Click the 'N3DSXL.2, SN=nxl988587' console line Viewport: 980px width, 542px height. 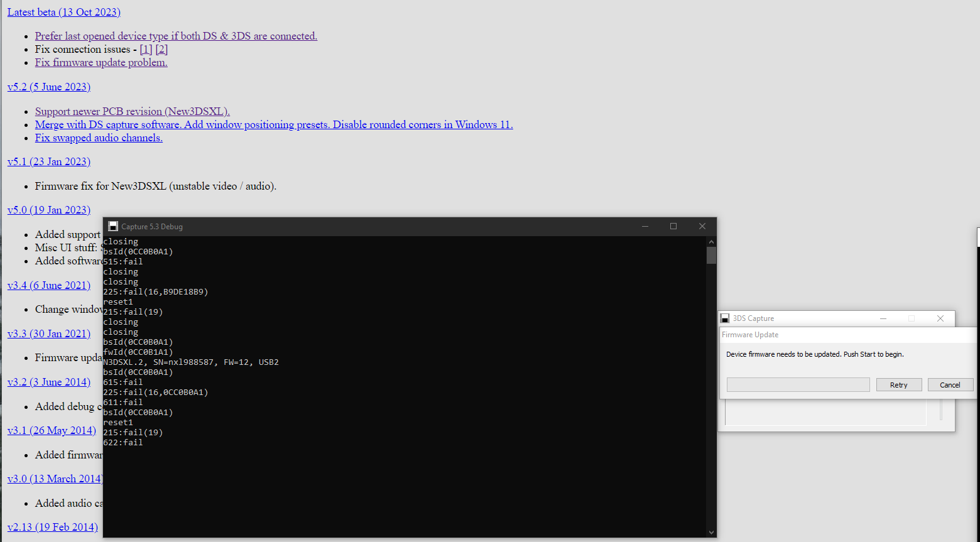[x=191, y=362]
